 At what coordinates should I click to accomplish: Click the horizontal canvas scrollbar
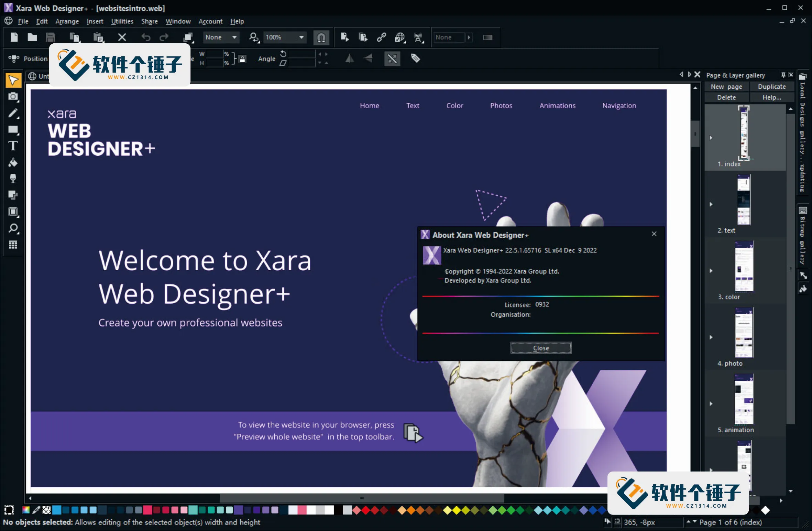tap(362, 498)
